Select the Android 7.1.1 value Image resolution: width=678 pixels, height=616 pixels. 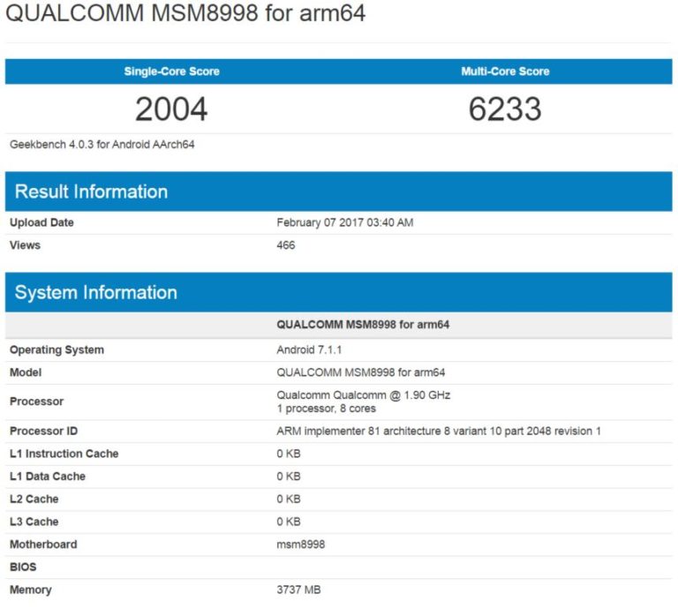[309, 349]
